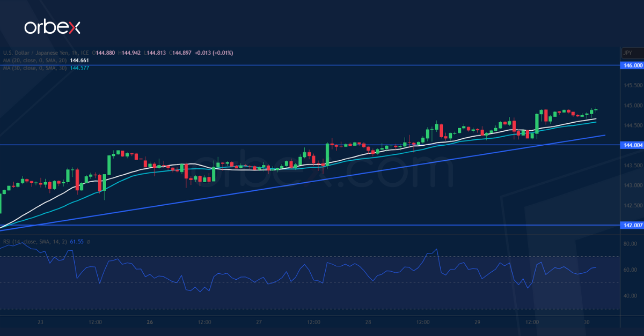
Task: Select the 144.004 price level label
Action: pyautogui.click(x=631, y=145)
